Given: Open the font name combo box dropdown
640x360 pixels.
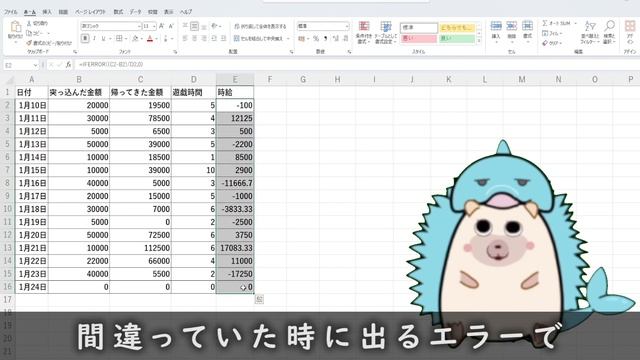Looking at the screenshot, I should 139,26.
